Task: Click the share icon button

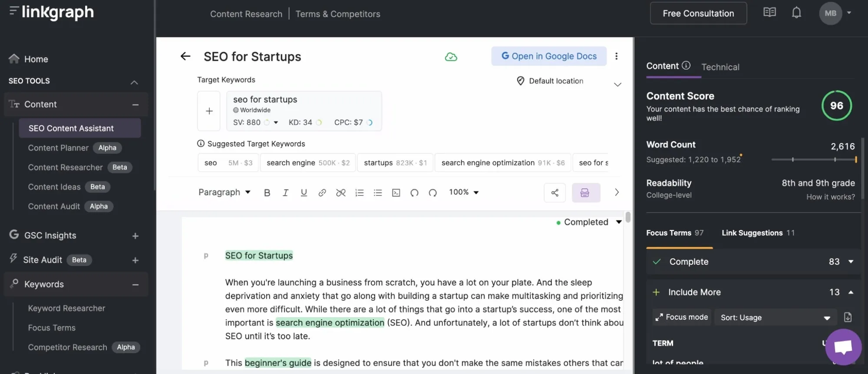Action: [x=554, y=193]
